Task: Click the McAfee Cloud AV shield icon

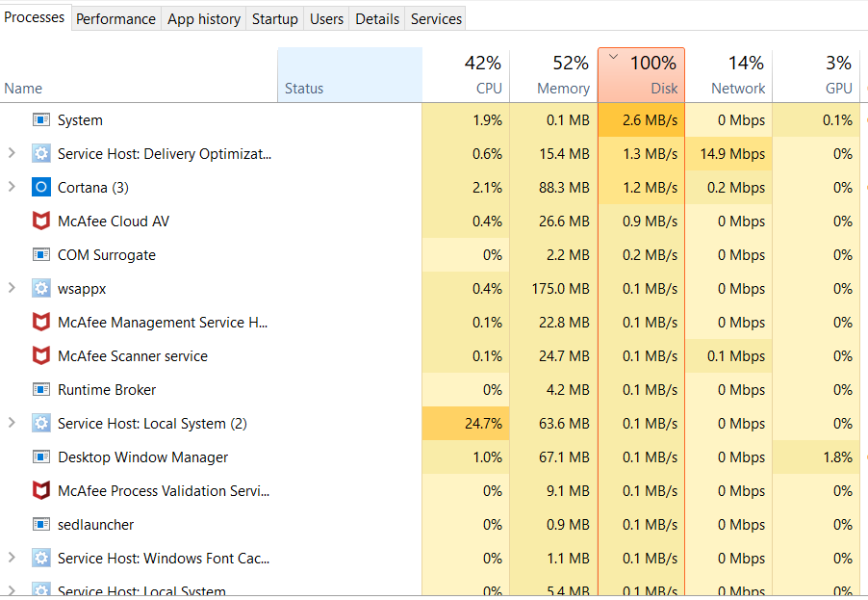Action: click(x=41, y=222)
